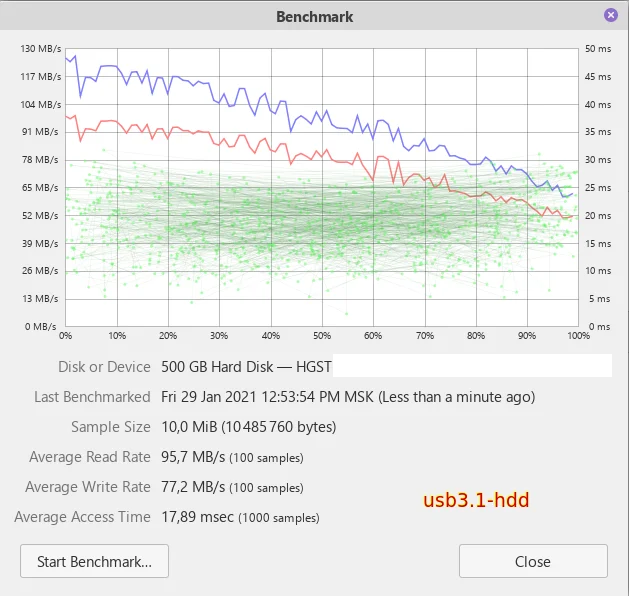Close the Benchmark dialog with purple X
Screen dimensions: 629x596
(x=611, y=15)
